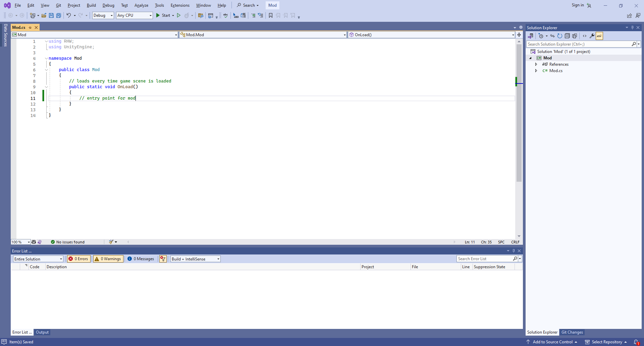Refresh the Solution Explorer
The width and height of the screenshot is (644, 346).
(560, 36)
